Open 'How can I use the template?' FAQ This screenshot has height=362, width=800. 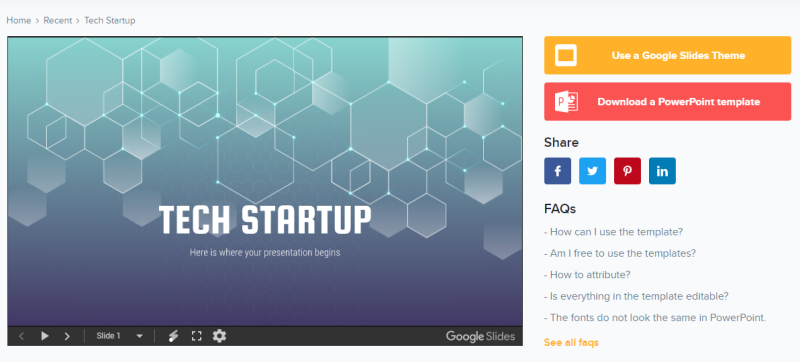tap(613, 232)
